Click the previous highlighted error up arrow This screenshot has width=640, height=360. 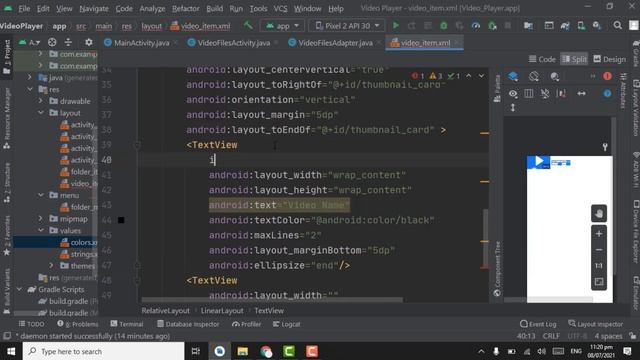coord(469,76)
